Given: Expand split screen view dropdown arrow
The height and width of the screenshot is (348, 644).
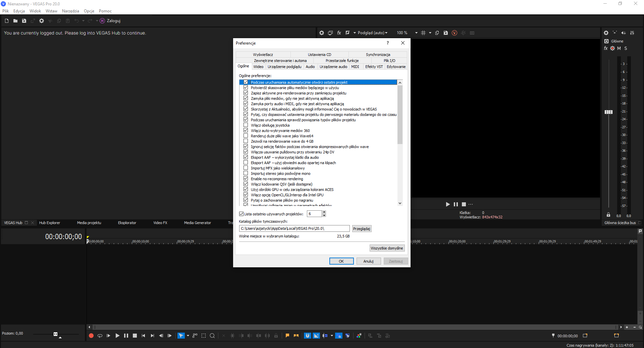Looking at the screenshot, I should point(355,33).
